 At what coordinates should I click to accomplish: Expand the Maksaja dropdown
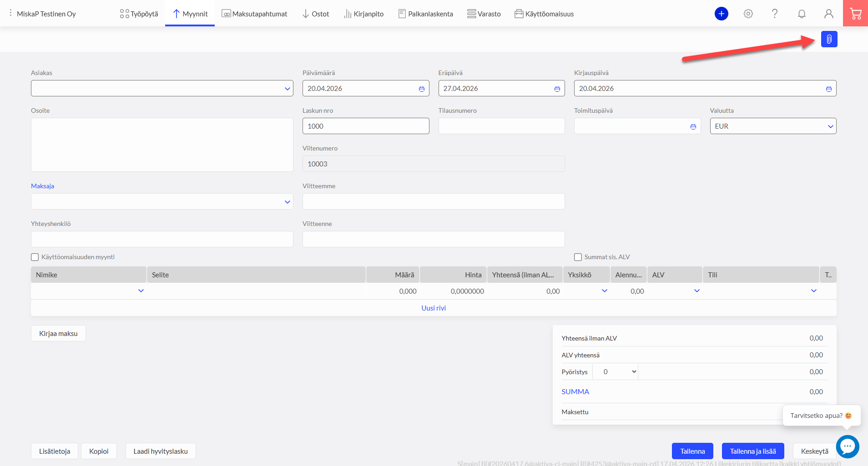(x=287, y=202)
